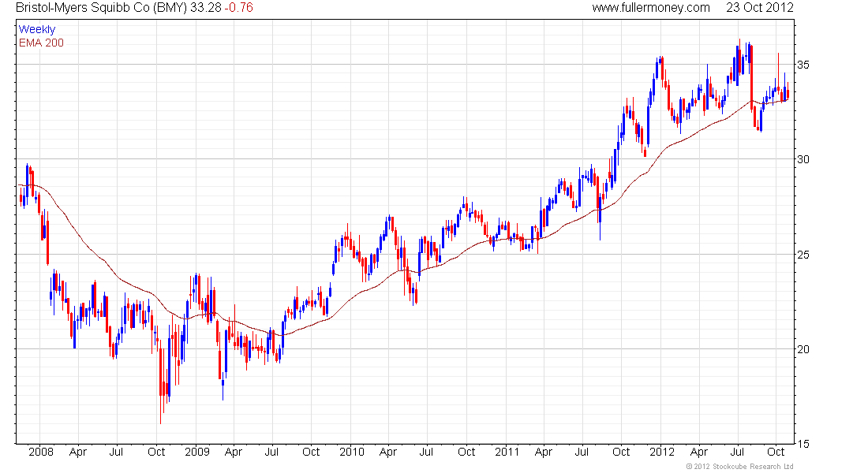Click the 2008 x-axis label

(x=41, y=452)
